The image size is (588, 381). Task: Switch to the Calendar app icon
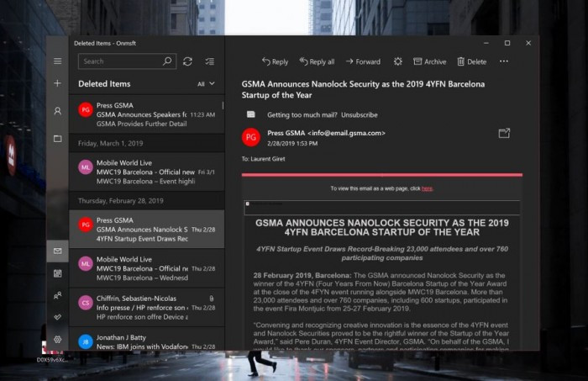[x=57, y=273]
